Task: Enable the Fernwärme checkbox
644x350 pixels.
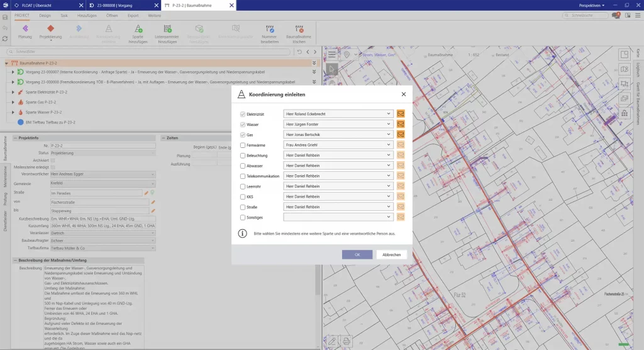Action: coord(243,145)
